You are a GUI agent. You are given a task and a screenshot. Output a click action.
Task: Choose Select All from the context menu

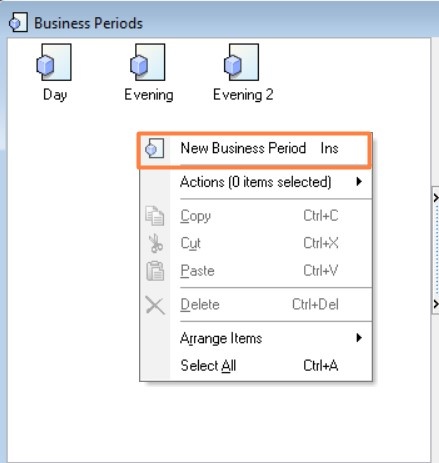pos(255,366)
